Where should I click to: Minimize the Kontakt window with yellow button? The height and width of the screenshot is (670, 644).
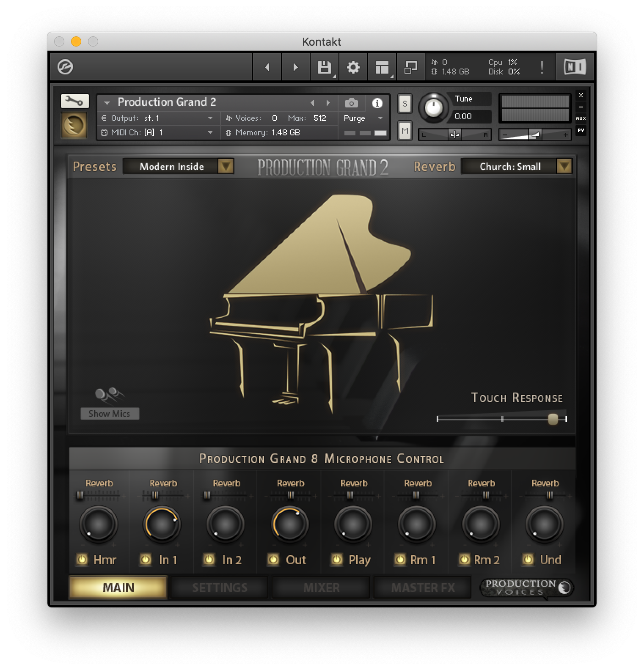76,41
